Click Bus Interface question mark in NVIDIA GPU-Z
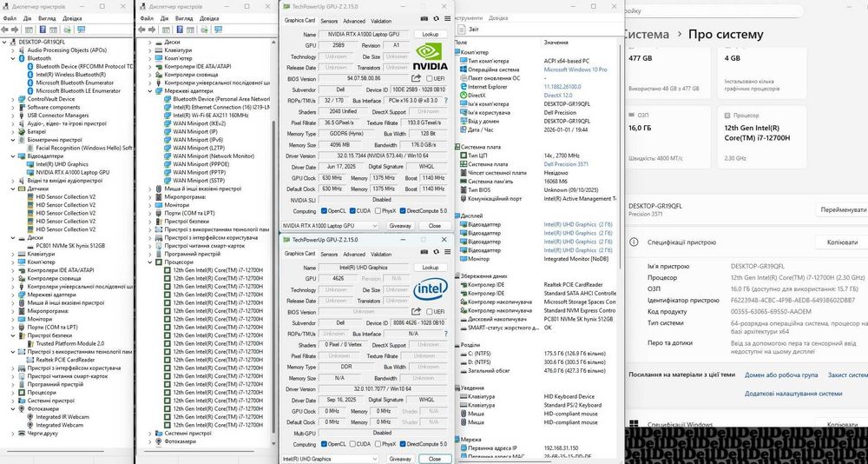Image resolution: width=868 pixels, height=464 pixels. click(447, 100)
